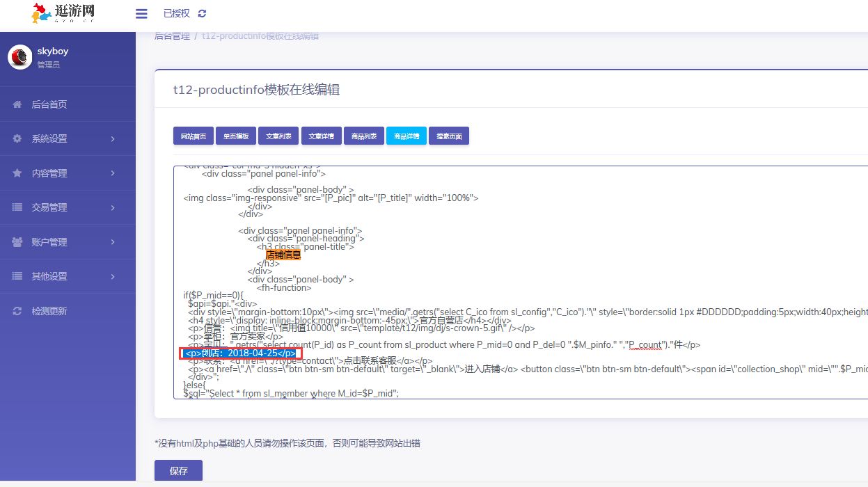Expand the 其他设置 submenu arrow

113,277
